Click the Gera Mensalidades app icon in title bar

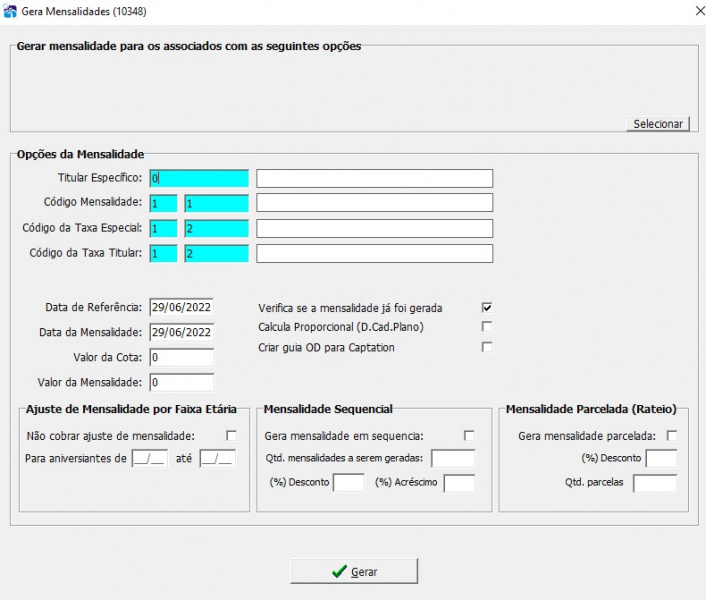pos(9,11)
